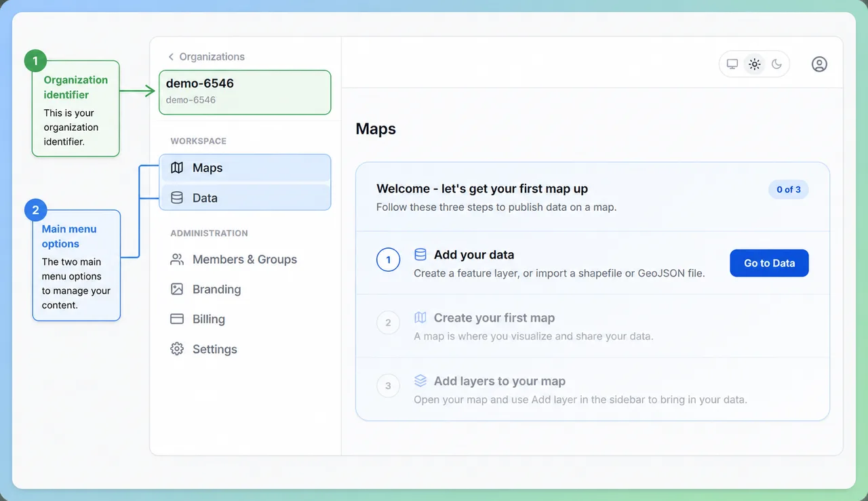Viewport: 868px width, 501px height.
Task: Click the Billing credit card icon
Action: tap(177, 319)
